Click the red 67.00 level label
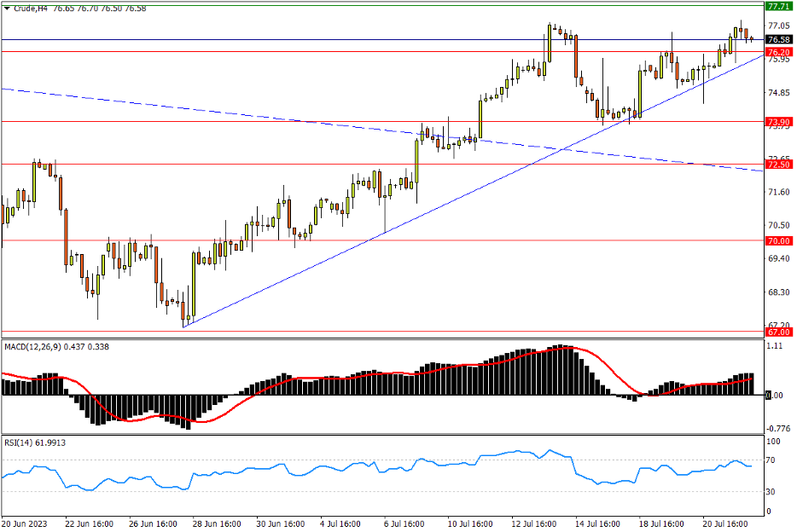This screenshot has height=532, width=797. (777, 332)
